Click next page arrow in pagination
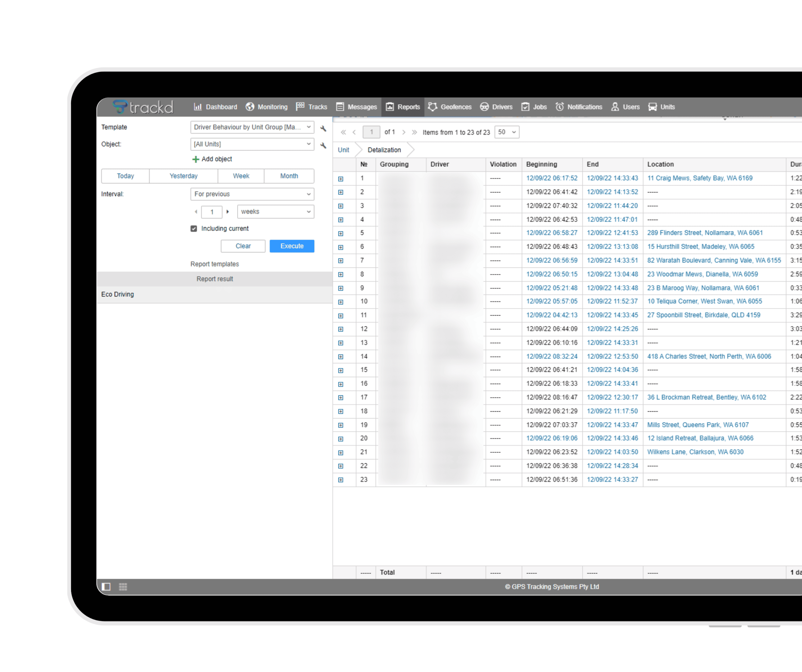The height and width of the screenshot is (672, 802). click(404, 132)
